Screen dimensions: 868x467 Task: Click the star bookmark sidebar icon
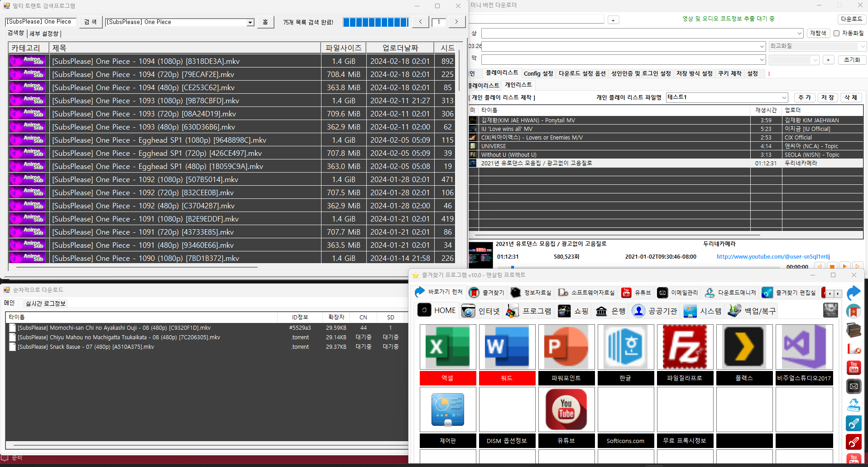[x=854, y=311]
